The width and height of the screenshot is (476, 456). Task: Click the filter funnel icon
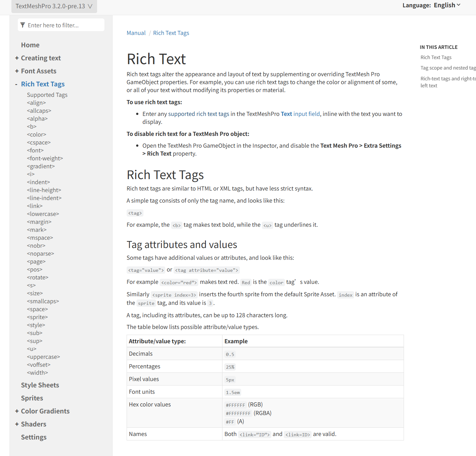tap(23, 25)
